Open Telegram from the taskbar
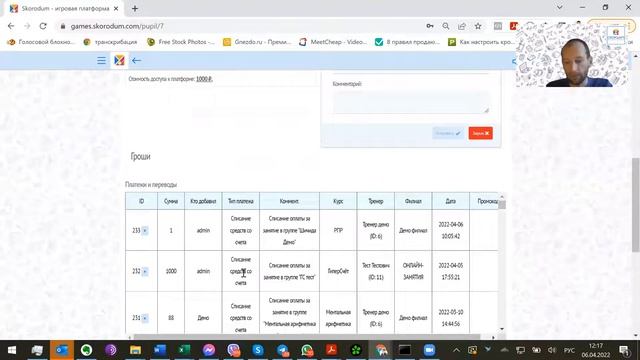Image resolution: width=640 pixels, height=360 pixels. (x=282, y=350)
